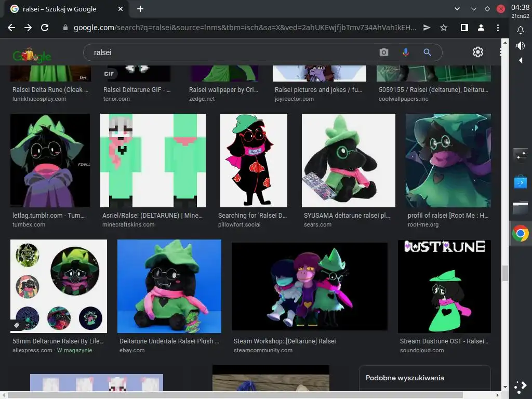532x399 pixels.
Task: Open Dustrune OST Ralsei image
Action: tap(445, 286)
